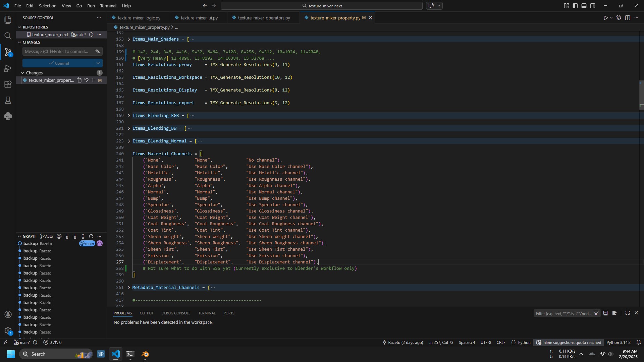Run Python file with play icon

pos(605,18)
